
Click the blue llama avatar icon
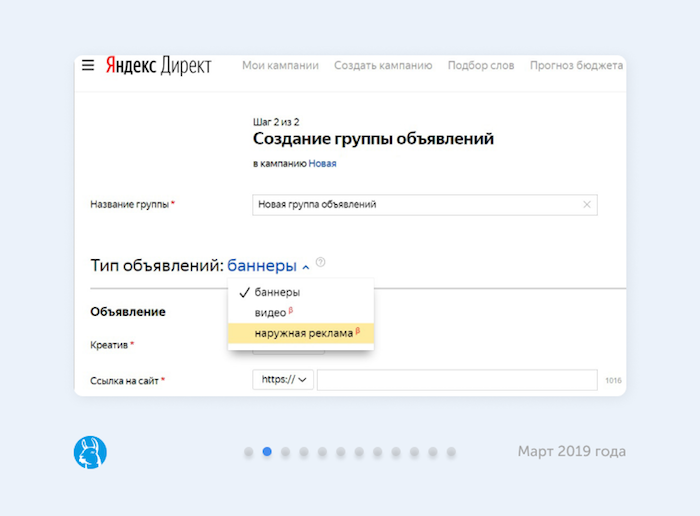[90, 452]
